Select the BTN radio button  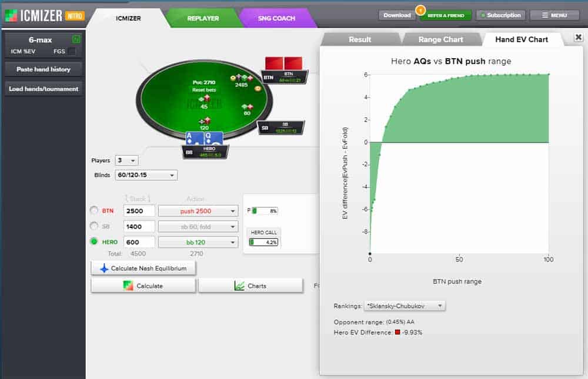94,210
